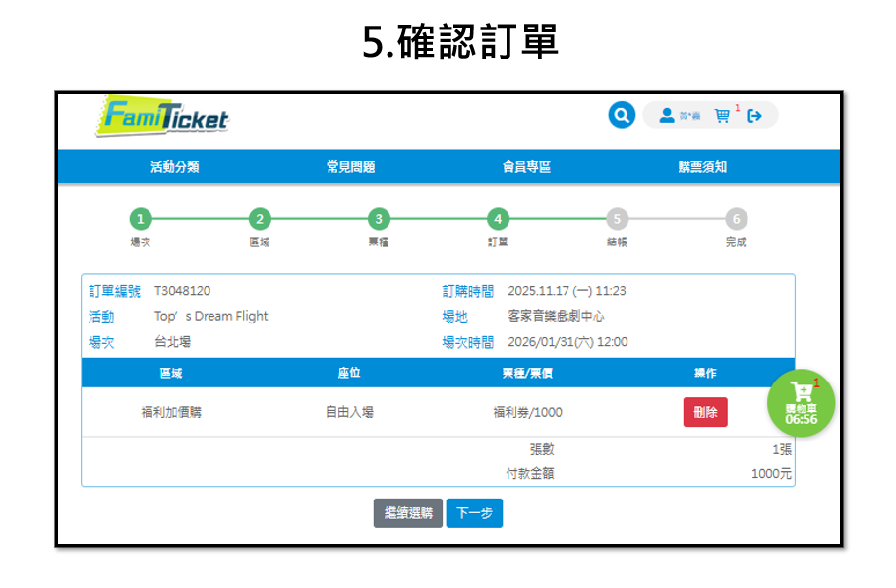Image resolution: width=896 pixels, height=588 pixels.
Task: Click the member name text in header
Action: pyautogui.click(x=689, y=117)
